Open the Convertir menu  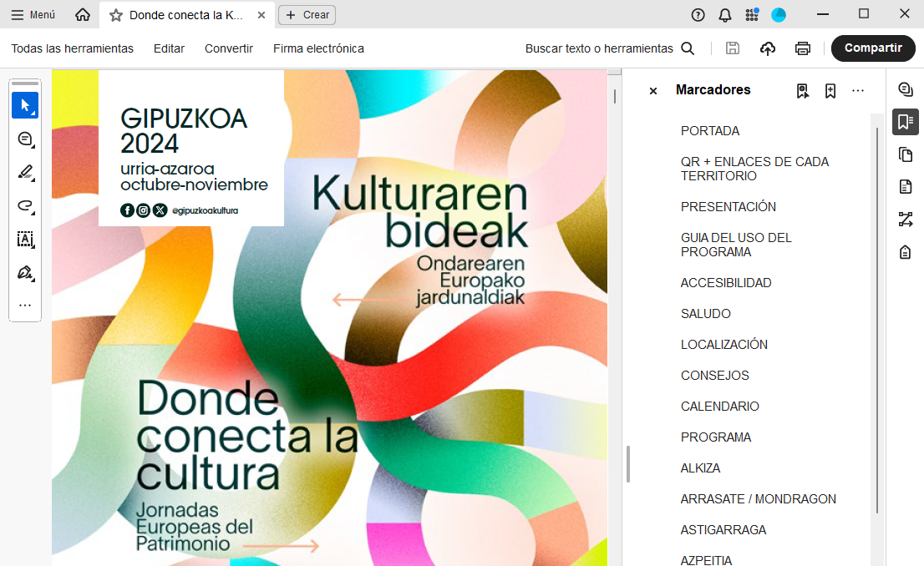(x=229, y=48)
